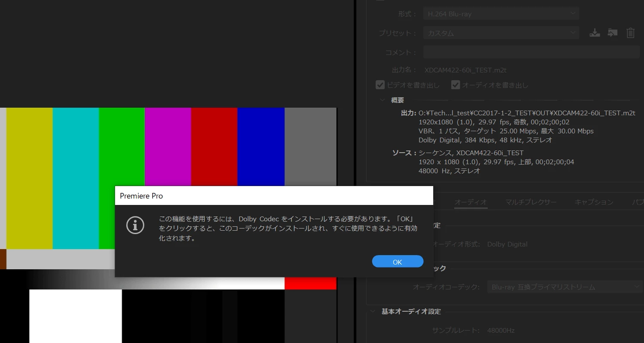Screen dimensions: 644x343
Task: Click the Premiere Pro dialog title bar
Action: pos(274,196)
